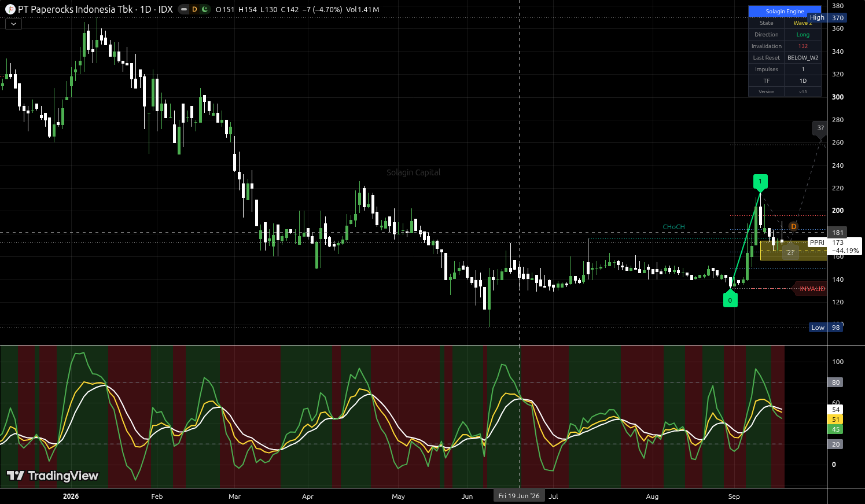Viewport: 865px width, 504px height.
Task: Click the PT Paperocks Indonesia Tbk title
Action: coord(75,9)
